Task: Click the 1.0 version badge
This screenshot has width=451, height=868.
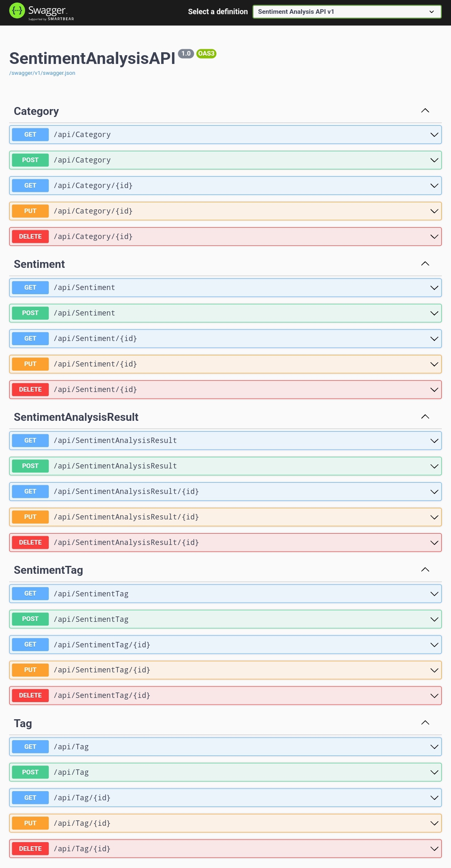Action: tap(185, 53)
